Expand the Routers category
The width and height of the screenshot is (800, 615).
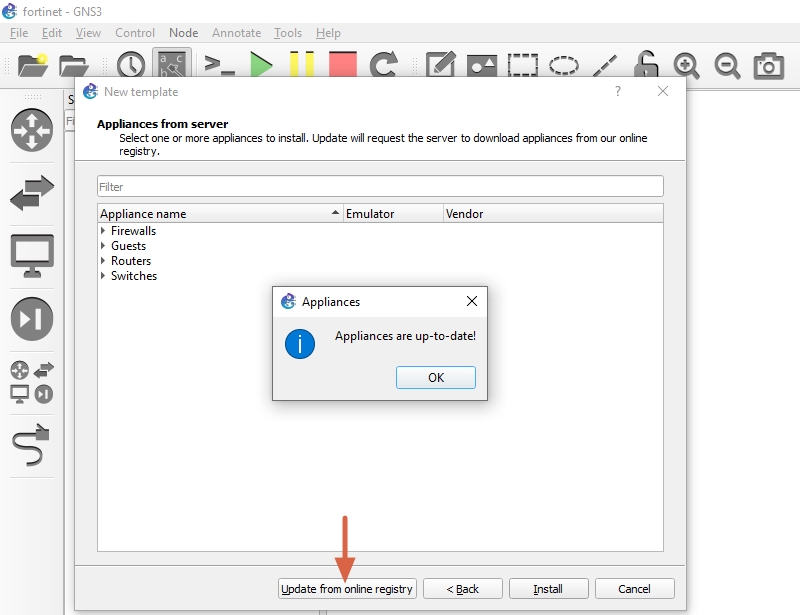(x=103, y=261)
